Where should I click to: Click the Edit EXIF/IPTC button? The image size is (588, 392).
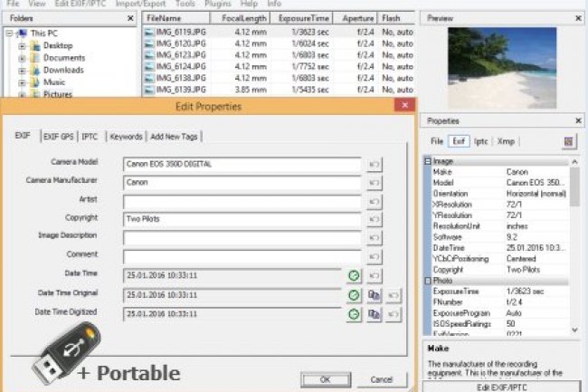pyautogui.click(x=501, y=387)
